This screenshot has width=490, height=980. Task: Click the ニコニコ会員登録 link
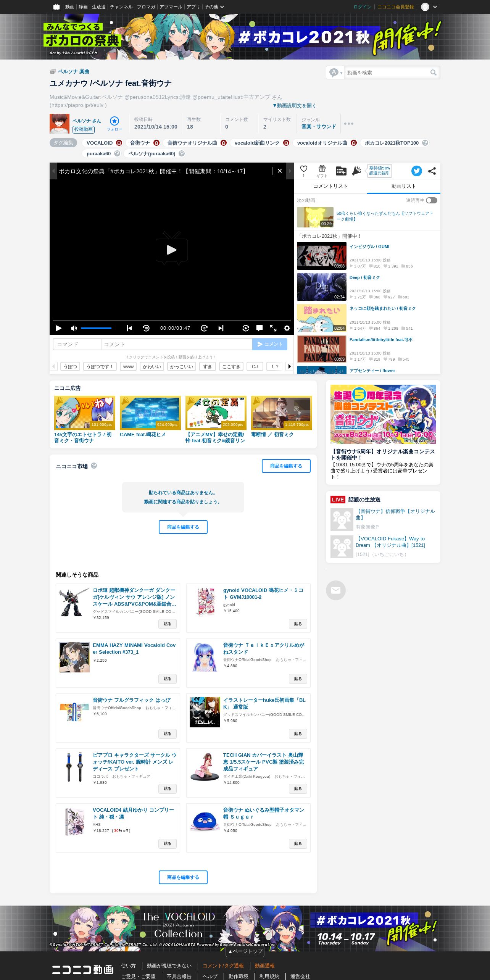tap(396, 7)
